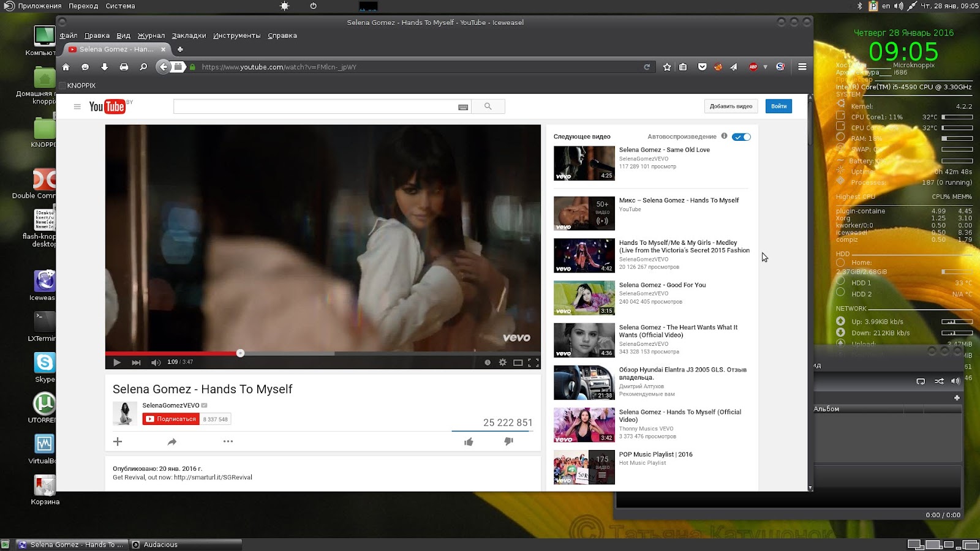This screenshot has width=980, height=551.
Task: Add video to a playlist with plus
Action: tap(118, 441)
